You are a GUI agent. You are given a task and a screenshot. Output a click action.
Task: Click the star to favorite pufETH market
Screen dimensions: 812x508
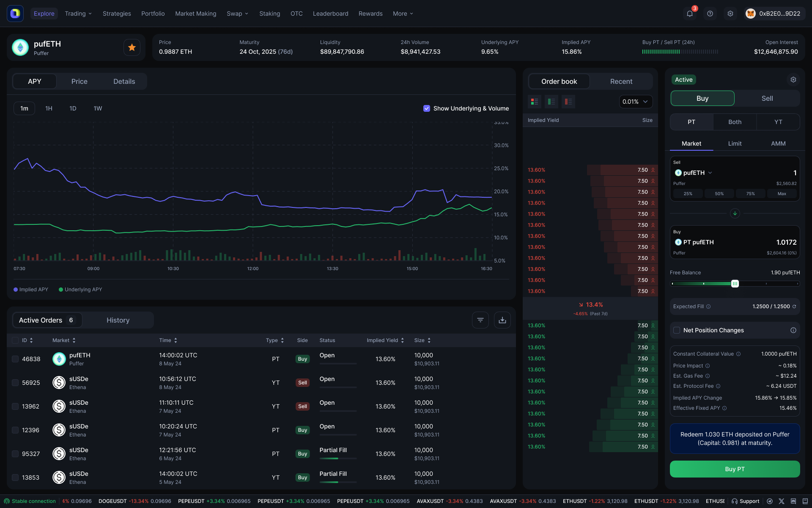tap(132, 47)
